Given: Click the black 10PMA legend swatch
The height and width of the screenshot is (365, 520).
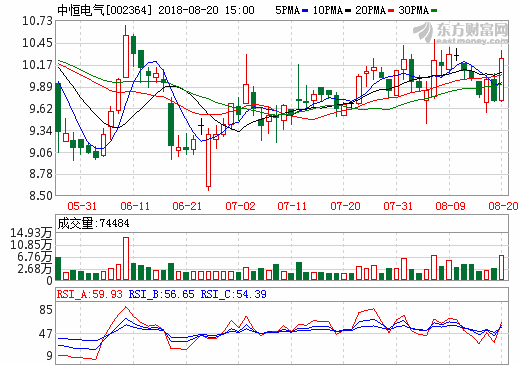Looking at the screenshot, I should click(348, 11).
